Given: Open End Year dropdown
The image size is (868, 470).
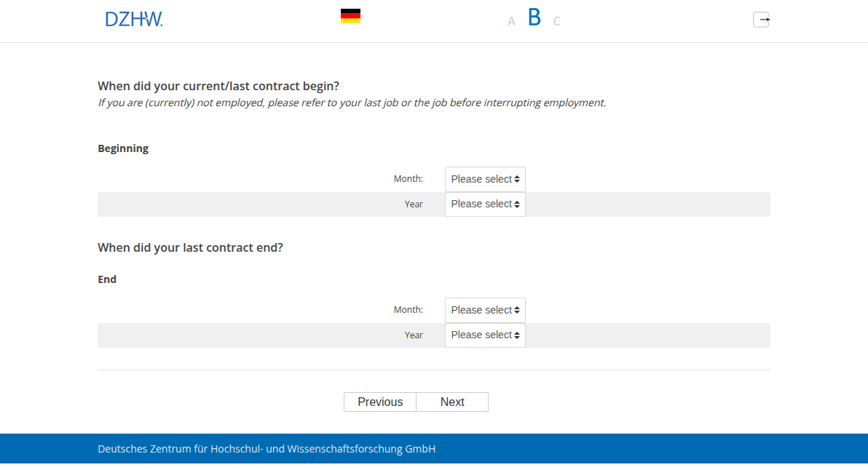Looking at the screenshot, I should (485, 335).
